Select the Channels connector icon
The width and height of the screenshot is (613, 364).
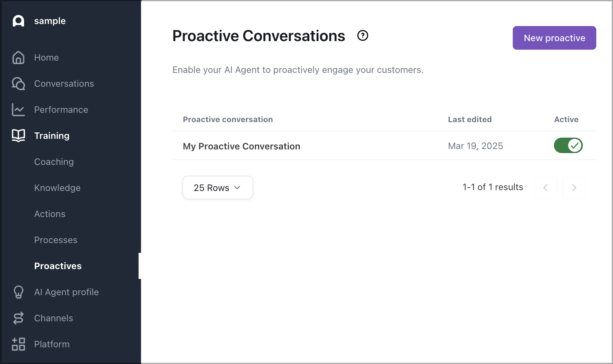coord(18,318)
